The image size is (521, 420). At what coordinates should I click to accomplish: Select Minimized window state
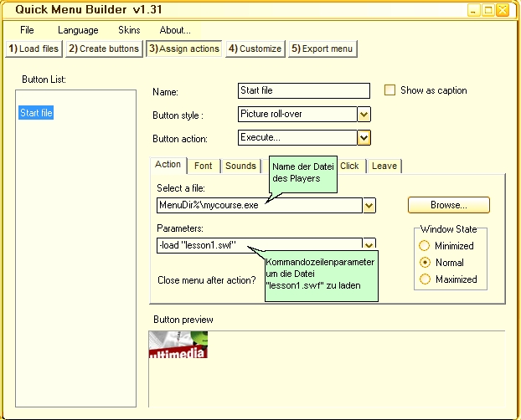pyautogui.click(x=425, y=246)
